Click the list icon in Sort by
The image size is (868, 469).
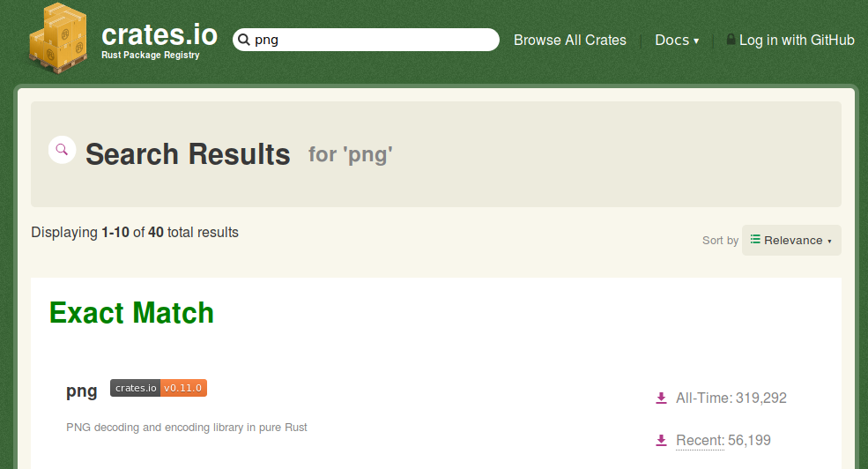(x=755, y=239)
